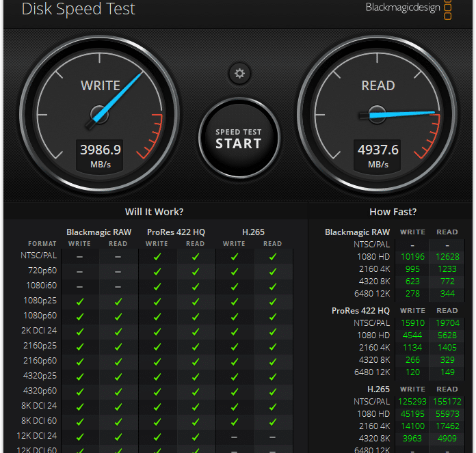The image size is (476, 453).
Task: Click Blackmagic RAW write dash for 720p60
Action: click(79, 272)
